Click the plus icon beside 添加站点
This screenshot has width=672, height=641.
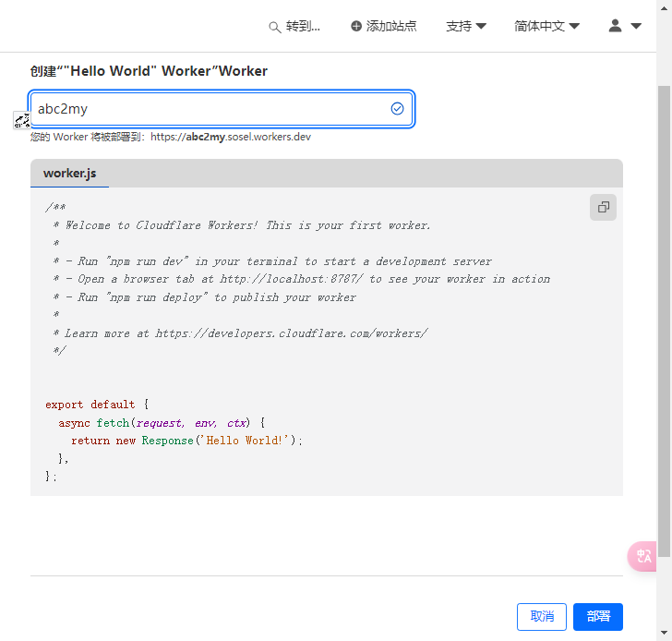coord(356,27)
